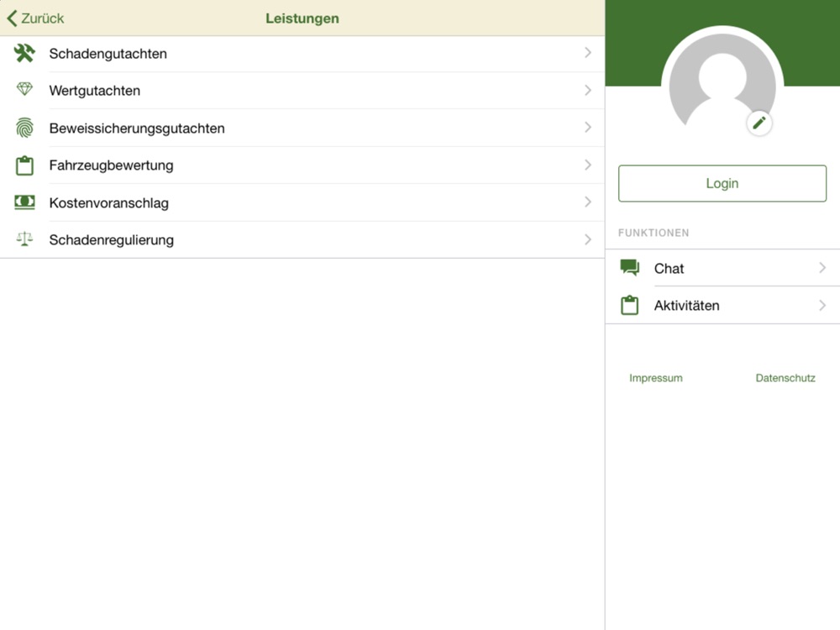Click the Leistungen page title
Viewport: 840px width, 630px height.
[302, 18]
